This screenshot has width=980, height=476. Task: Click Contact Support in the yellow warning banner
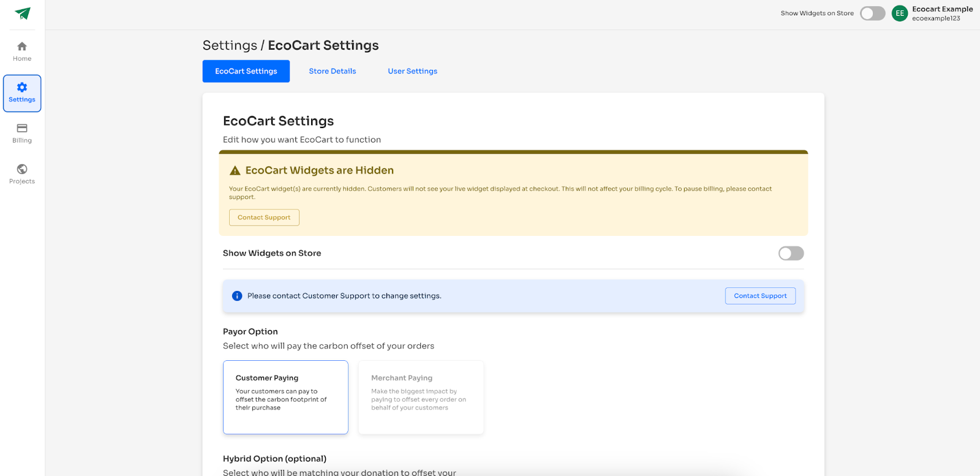[x=264, y=217]
